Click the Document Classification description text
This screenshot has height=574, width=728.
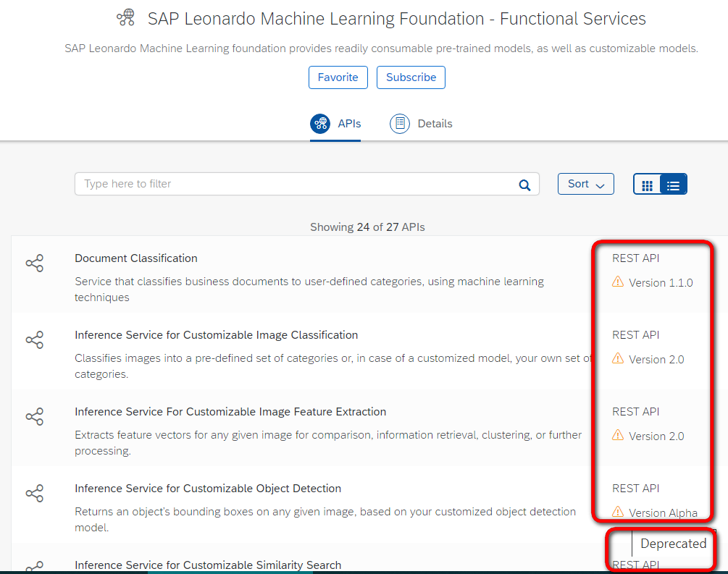point(309,289)
